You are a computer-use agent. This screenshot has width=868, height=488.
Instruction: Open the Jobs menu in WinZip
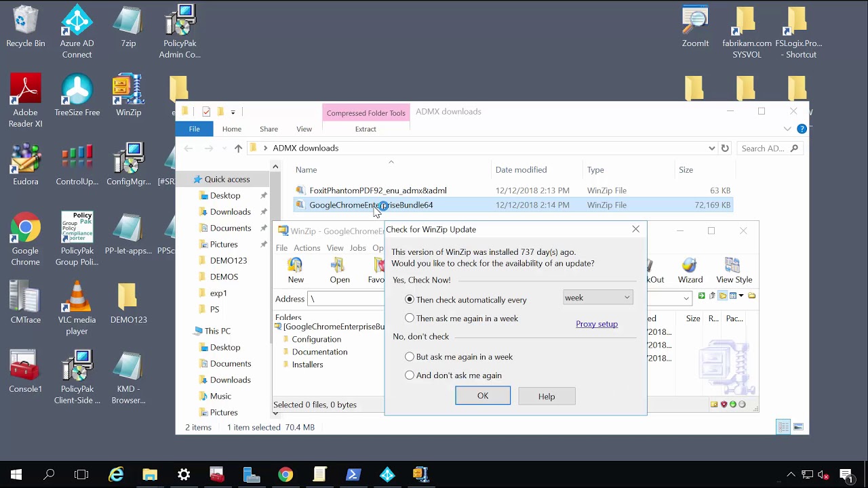click(357, 248)
